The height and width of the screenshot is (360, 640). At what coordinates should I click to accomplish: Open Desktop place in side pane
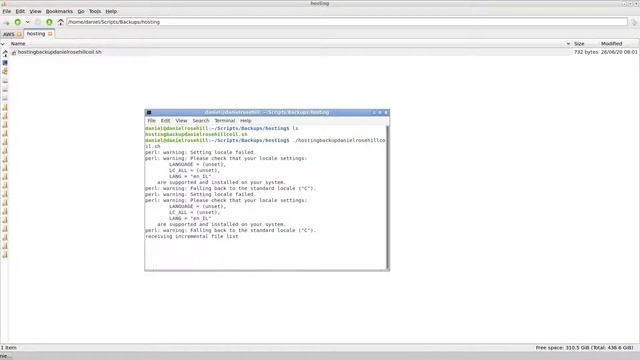coord(5,63)
